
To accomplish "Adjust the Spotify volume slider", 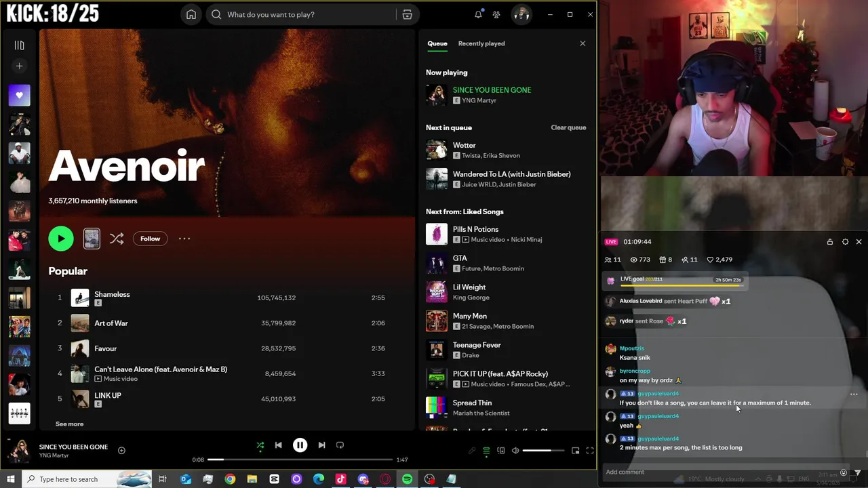I will tap(543, 451).
